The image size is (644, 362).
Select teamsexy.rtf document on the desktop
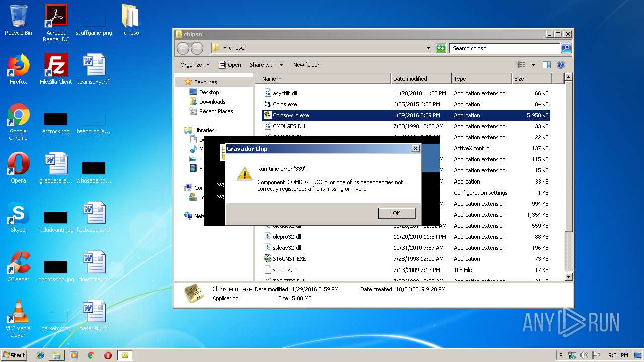[x=94, y=69]
